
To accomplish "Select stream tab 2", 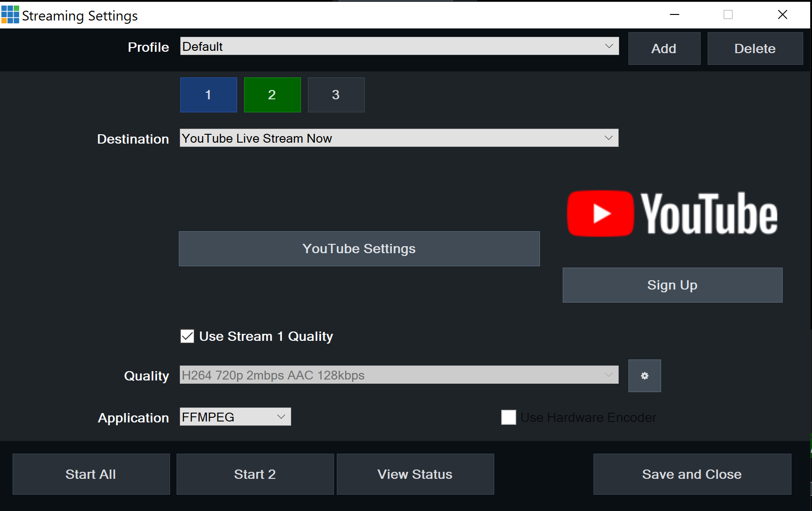I will (272, 95).
